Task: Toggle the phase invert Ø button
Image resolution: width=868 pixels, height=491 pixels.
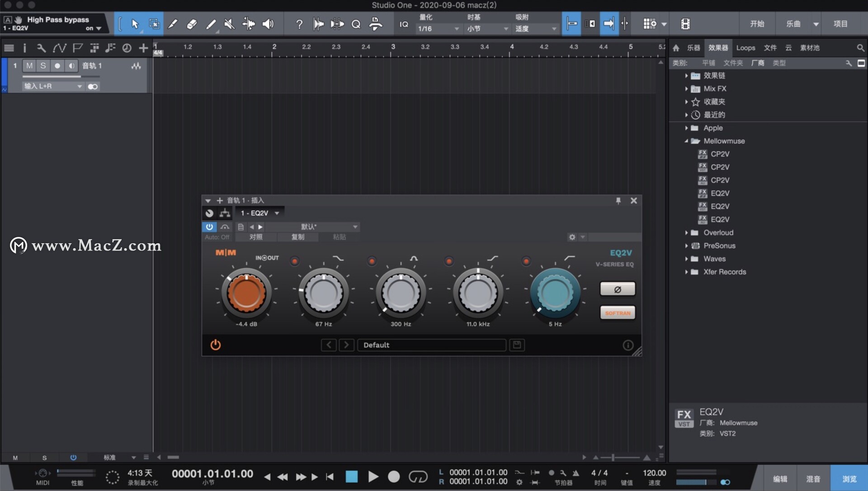Action: [618, 289]
